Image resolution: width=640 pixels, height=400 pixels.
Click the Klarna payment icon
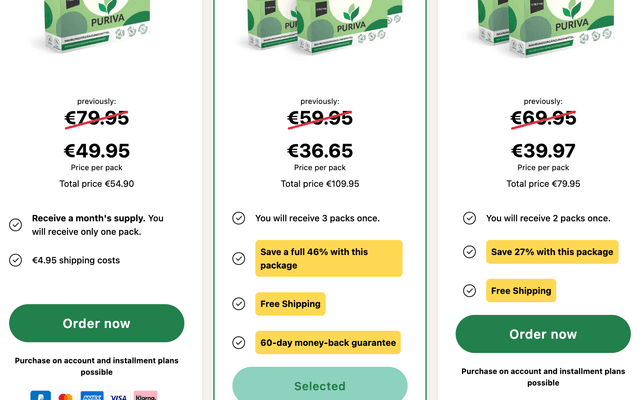coord(146,396)
